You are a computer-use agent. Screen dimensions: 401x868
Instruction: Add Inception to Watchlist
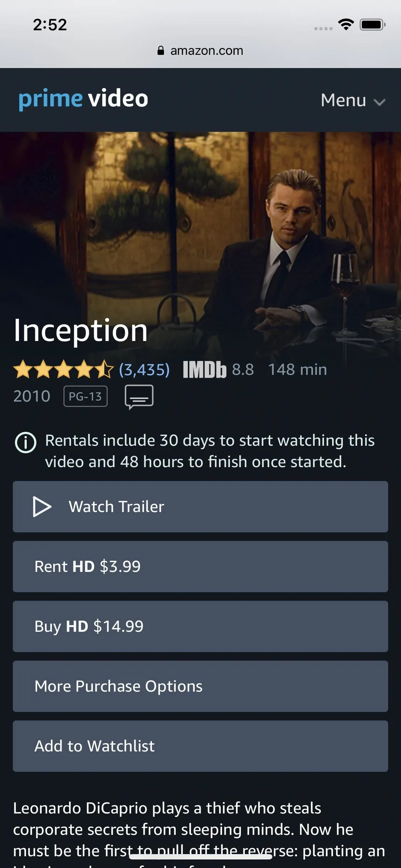200,746
